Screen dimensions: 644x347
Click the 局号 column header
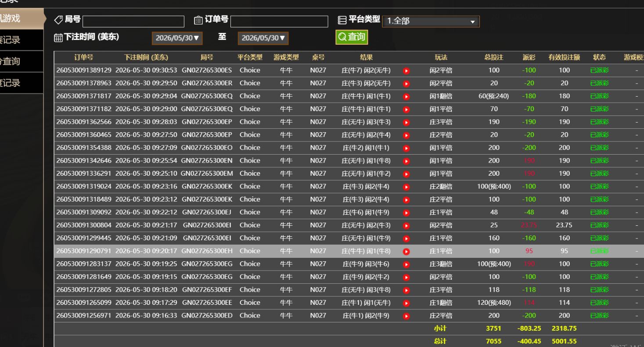pos(207,58)
